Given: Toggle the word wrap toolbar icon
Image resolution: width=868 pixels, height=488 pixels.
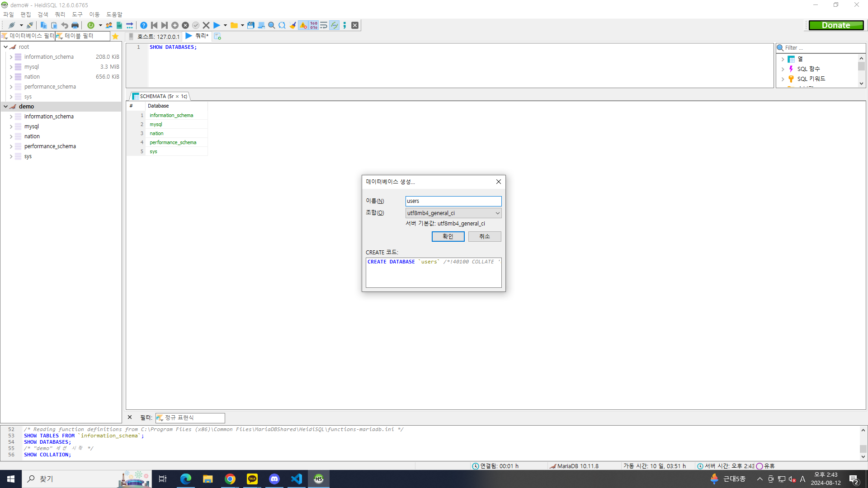Looking at the screenshot, I should 324,25.
